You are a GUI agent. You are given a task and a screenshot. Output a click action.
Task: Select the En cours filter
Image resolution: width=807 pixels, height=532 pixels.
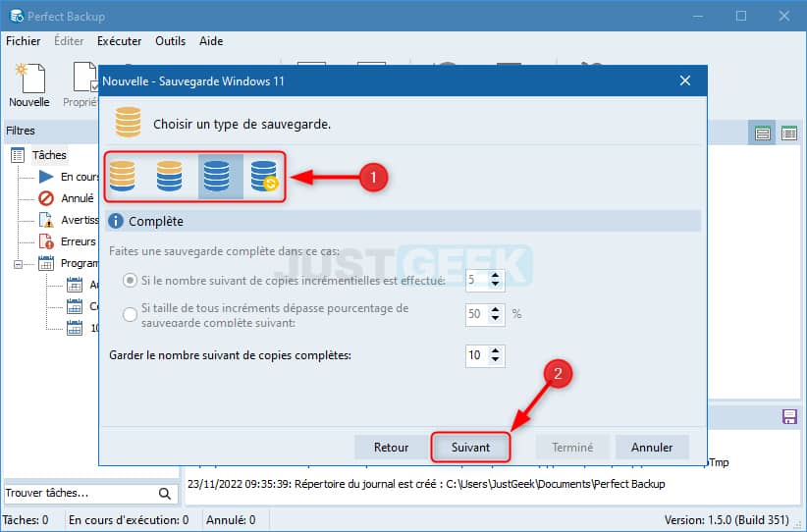(x=69, y=177)
